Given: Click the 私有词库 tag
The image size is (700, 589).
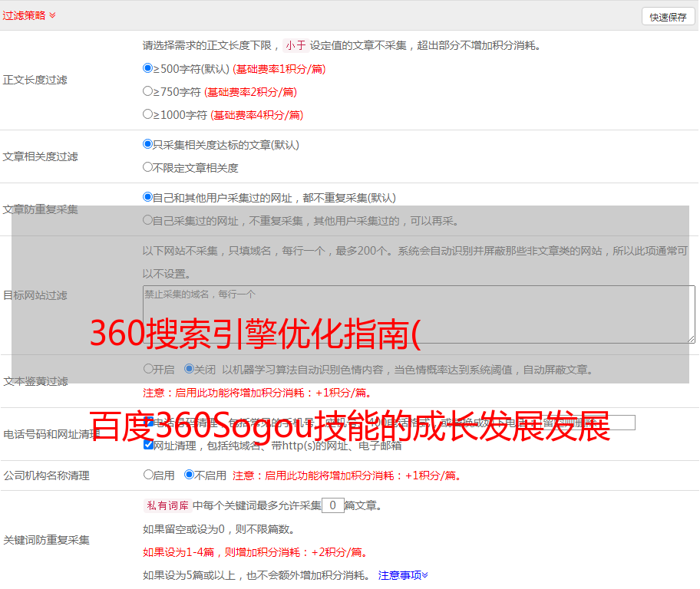Looking at the screenshot, I should tap(168, 505).
